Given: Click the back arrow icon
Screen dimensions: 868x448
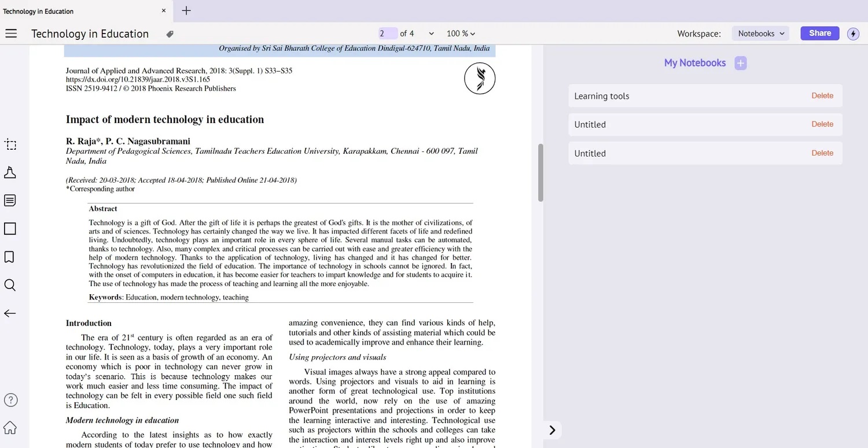Looking at the screenshot, I should (x=10, y=313).
